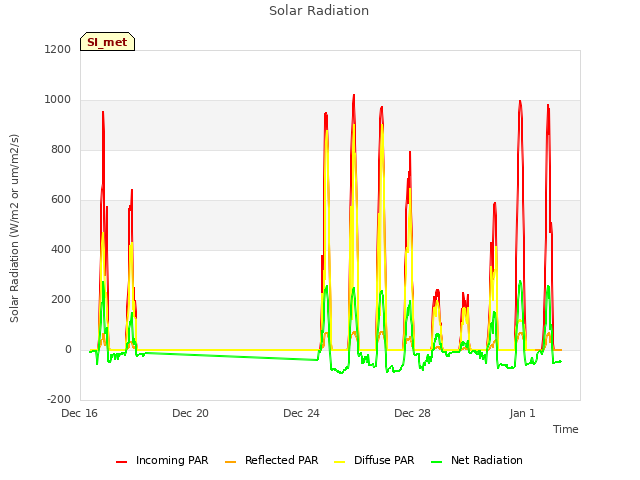Click the red Incoming PAR legend swatch

point(121,462)
